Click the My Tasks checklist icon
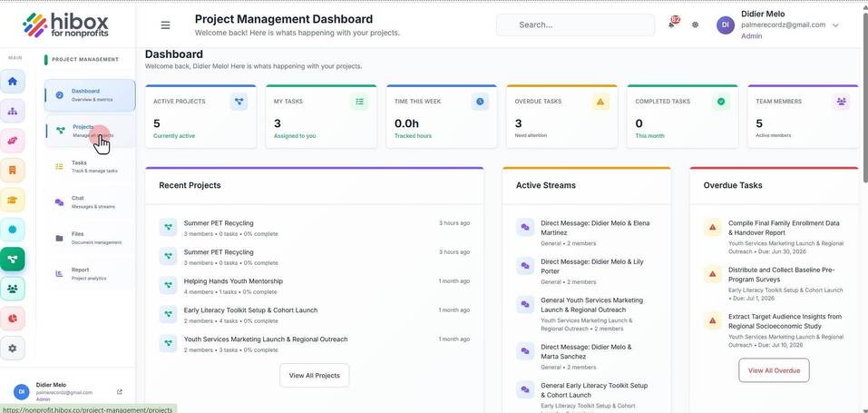The height and width of the screenshot is (413, 868). (x=359, y=102)
